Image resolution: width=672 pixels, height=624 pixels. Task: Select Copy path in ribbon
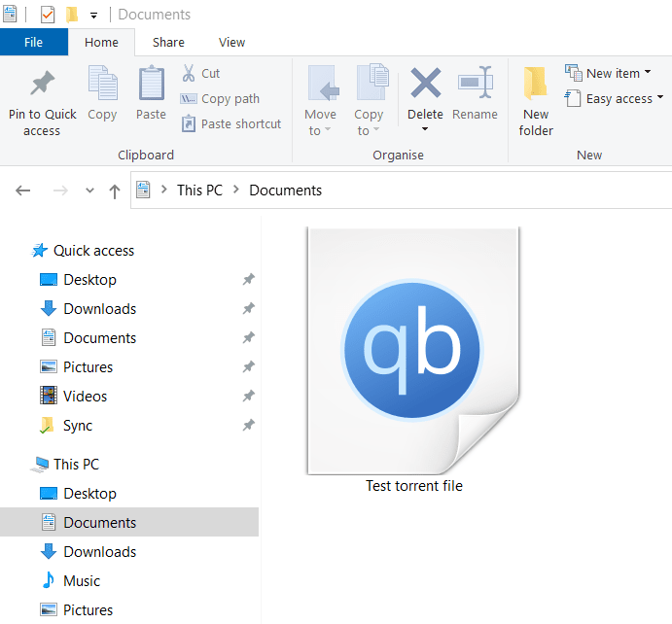click(220, 98)
